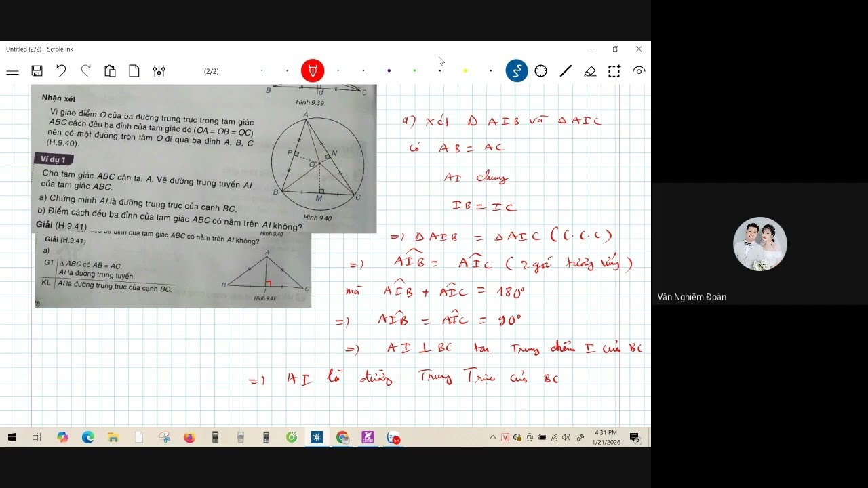Click the "Hình 9.40" figure caption
Image resolution: width=868 pixels, height=488 pixels.
(x=317, y=218)
